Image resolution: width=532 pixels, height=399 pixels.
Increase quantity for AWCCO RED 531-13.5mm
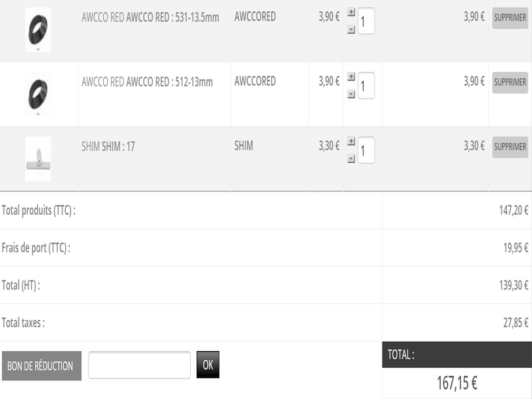pyautogui.click(x=351, y=13)
